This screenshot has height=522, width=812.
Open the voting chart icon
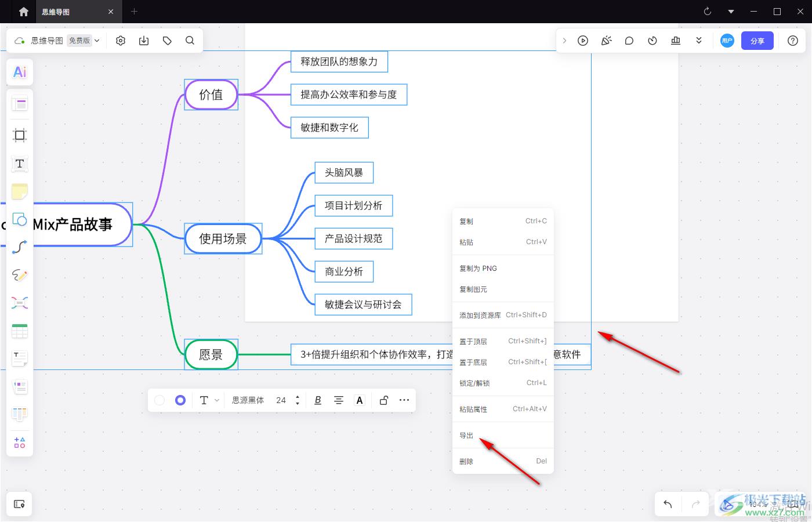coord(676,41)
